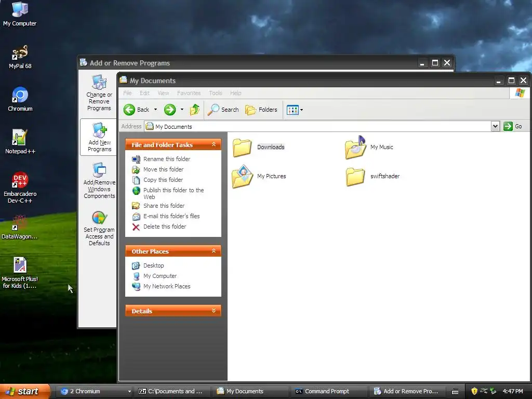532x399 pixels.
Task: Expand the Address bar dropdown
Action: [x=495, y=126]
